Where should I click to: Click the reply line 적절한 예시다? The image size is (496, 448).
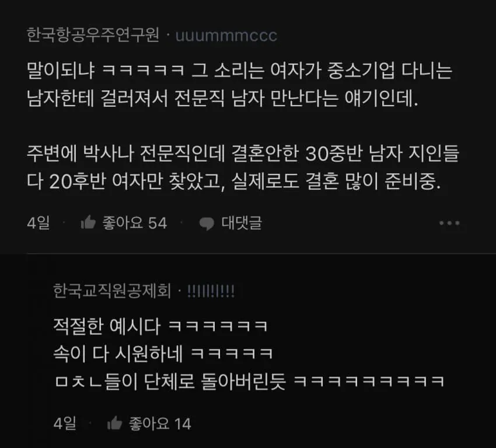[160, 326]
